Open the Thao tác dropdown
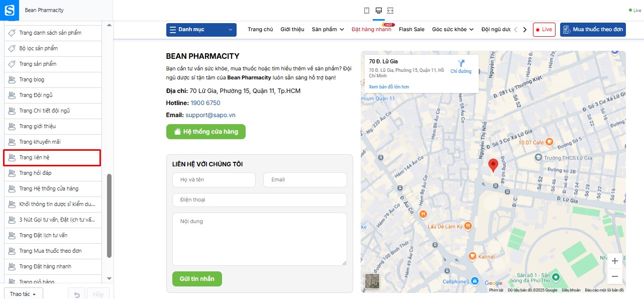The width and height of the screenshot is (644, 299). (x=23, y=294)
